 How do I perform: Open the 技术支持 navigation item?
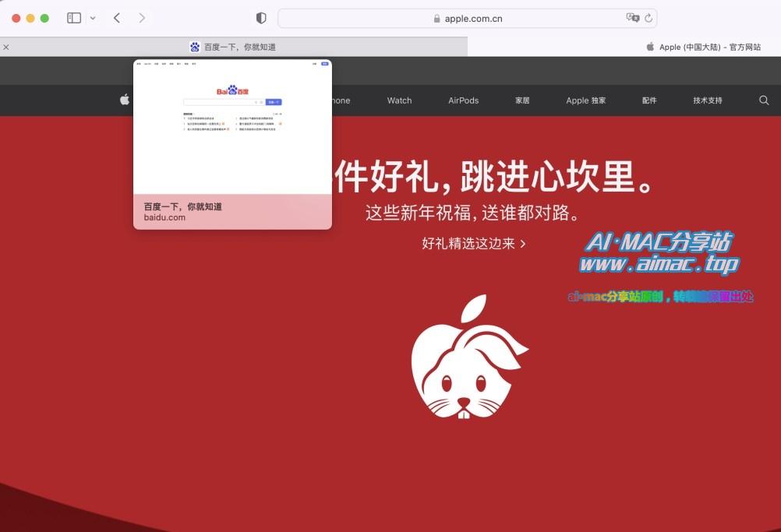tap(707, 100)
